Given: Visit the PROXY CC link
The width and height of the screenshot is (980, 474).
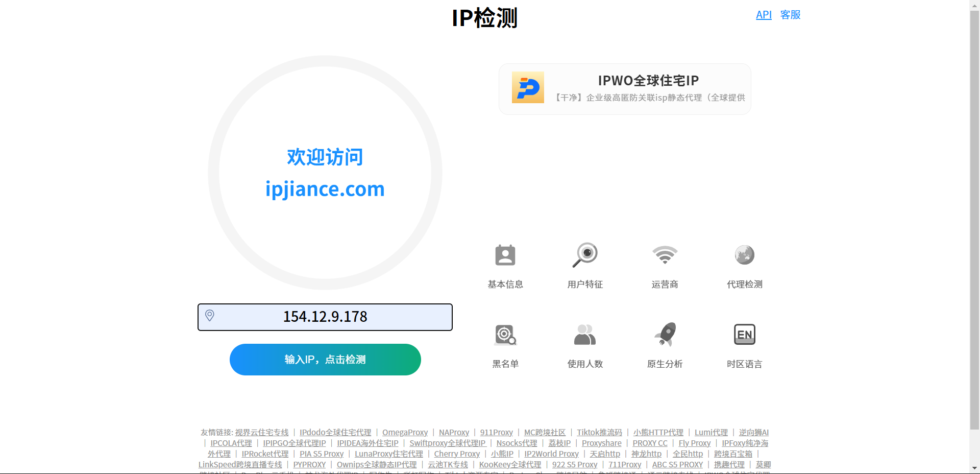Looking at the screenshot, I should coord(649,443).
